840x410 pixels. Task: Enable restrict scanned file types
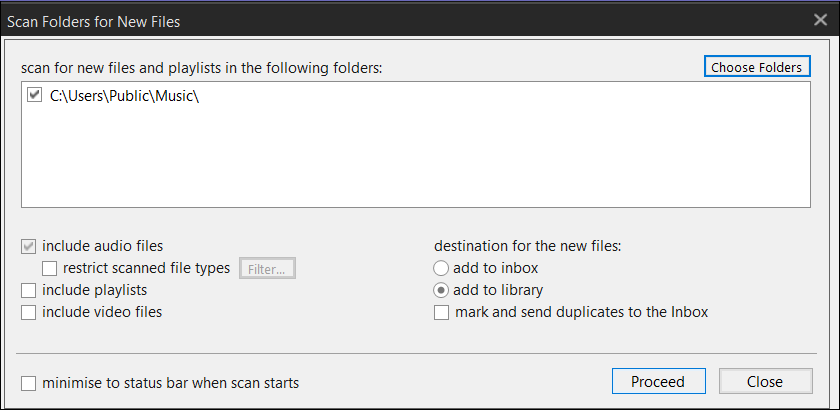pos(49,268)
